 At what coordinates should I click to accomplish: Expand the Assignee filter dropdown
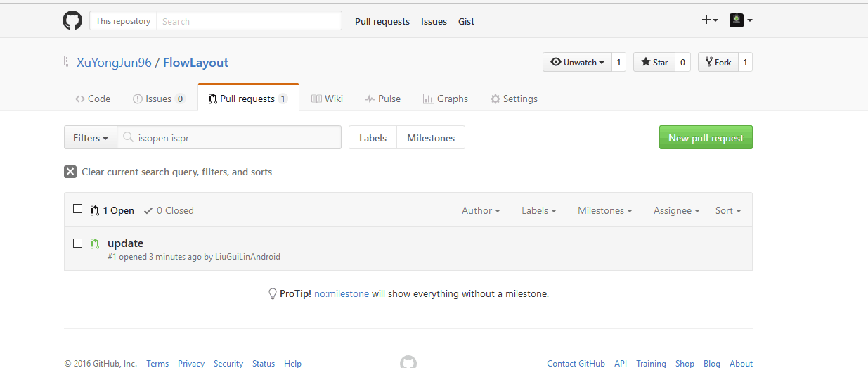click(677, 210)
